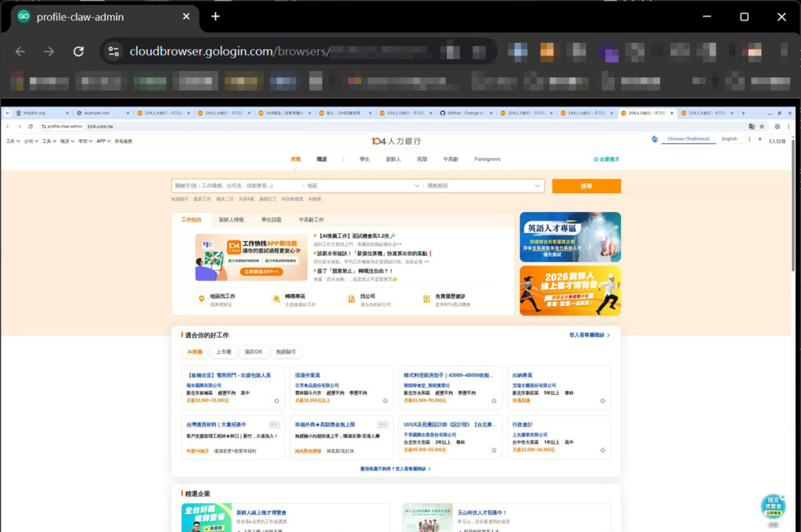
Task: Open a new tab next to profile-claw-admin
Action: (216, 16)
